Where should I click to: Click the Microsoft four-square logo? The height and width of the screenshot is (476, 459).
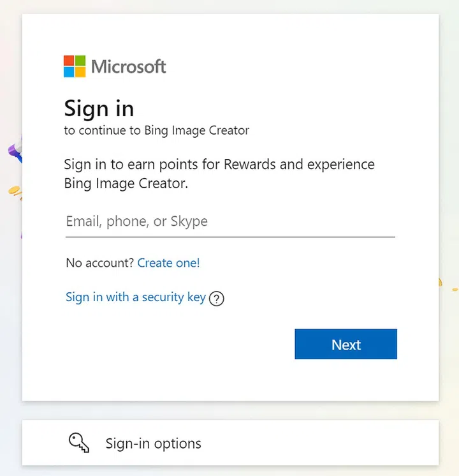coord(74,66)
